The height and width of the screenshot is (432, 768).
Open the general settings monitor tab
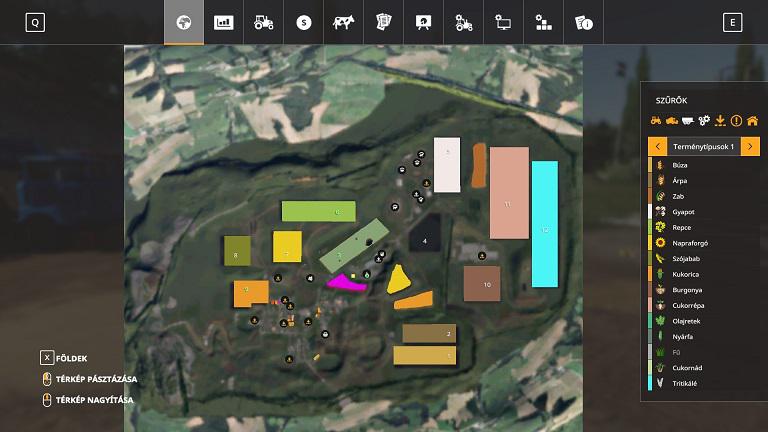click(504, 22)
